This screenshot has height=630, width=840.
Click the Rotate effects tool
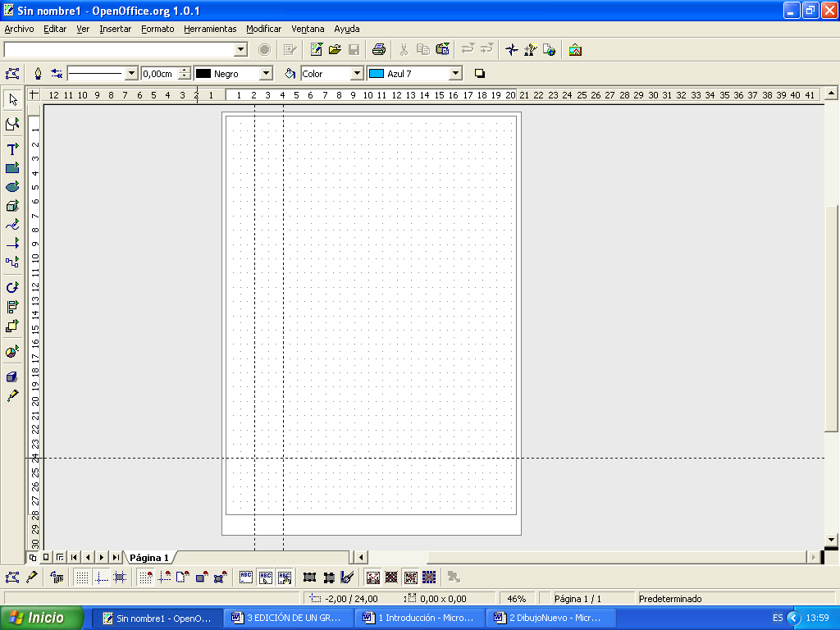click(12, 287)
